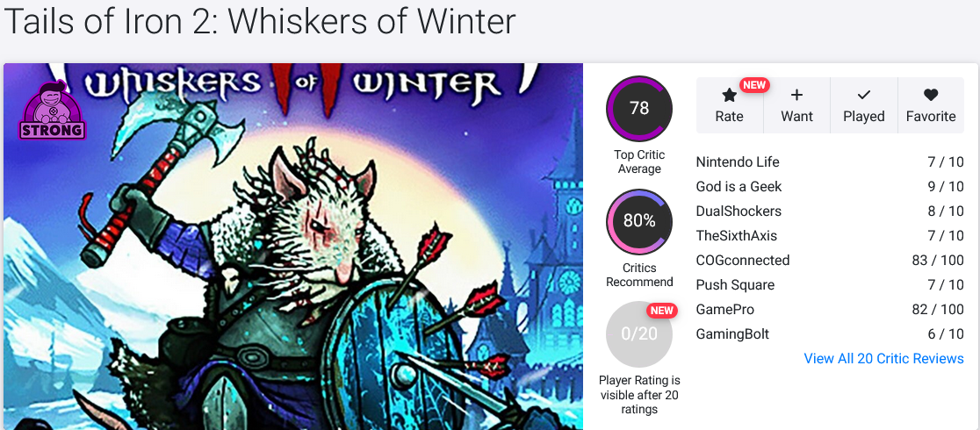980x430 pixels.
Task: Click the 0/20 Player Rating circle
Action: click(639, 333)
